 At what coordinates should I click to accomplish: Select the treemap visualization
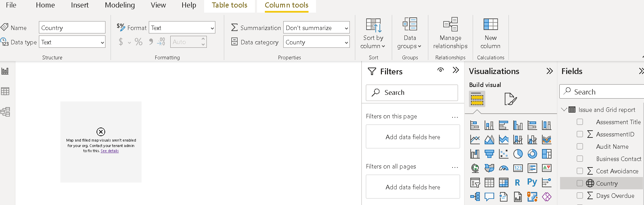[x=546, y=154]
